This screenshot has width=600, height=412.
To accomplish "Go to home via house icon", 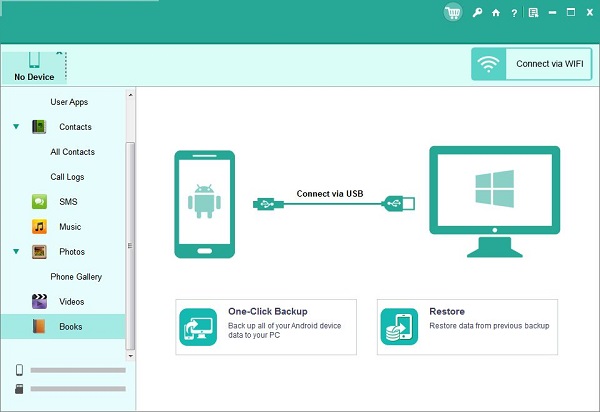I will pos(495,13).
